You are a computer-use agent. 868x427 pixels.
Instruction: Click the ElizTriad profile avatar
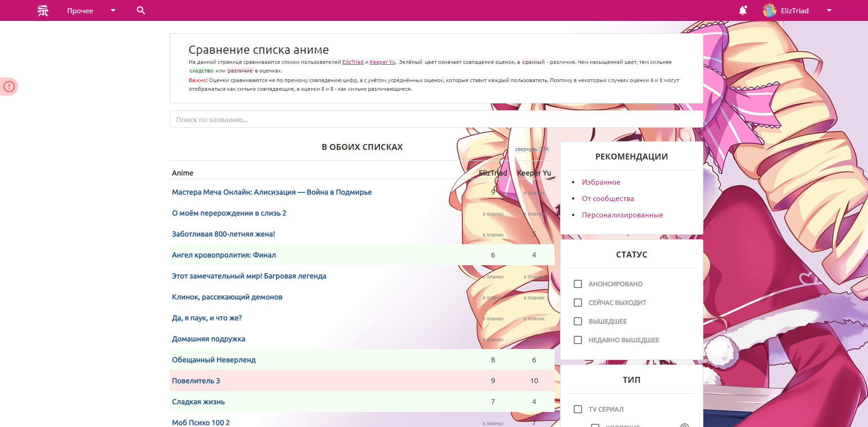click(x=769, y=10)
